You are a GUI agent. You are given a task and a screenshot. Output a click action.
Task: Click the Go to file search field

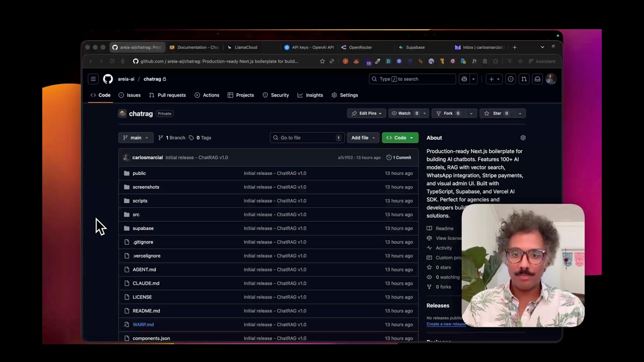pos(307,138)
